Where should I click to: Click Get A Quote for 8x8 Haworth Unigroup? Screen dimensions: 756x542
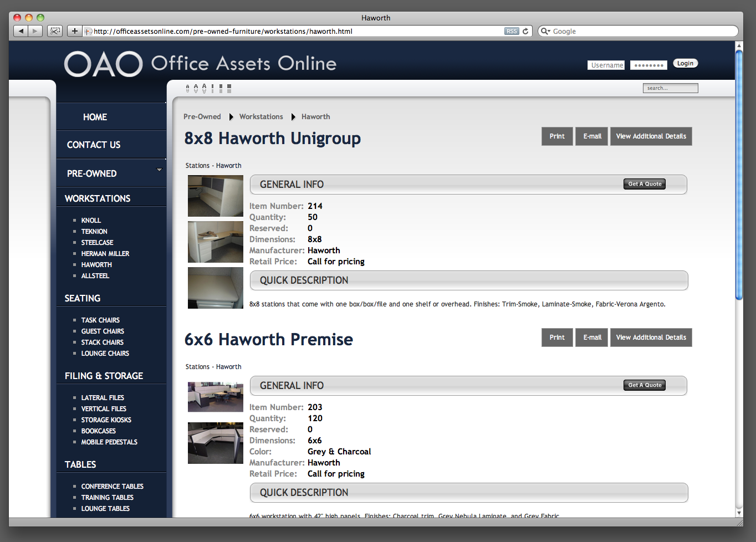(644, 184)
